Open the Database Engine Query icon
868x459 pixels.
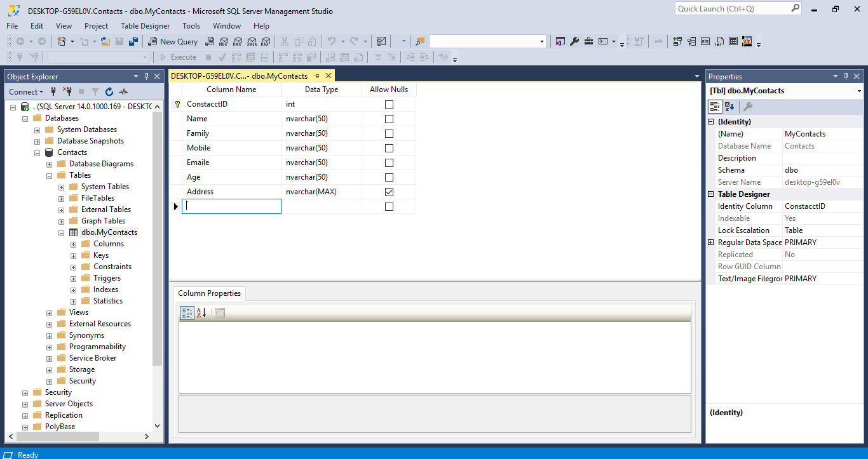pos(210,41)
